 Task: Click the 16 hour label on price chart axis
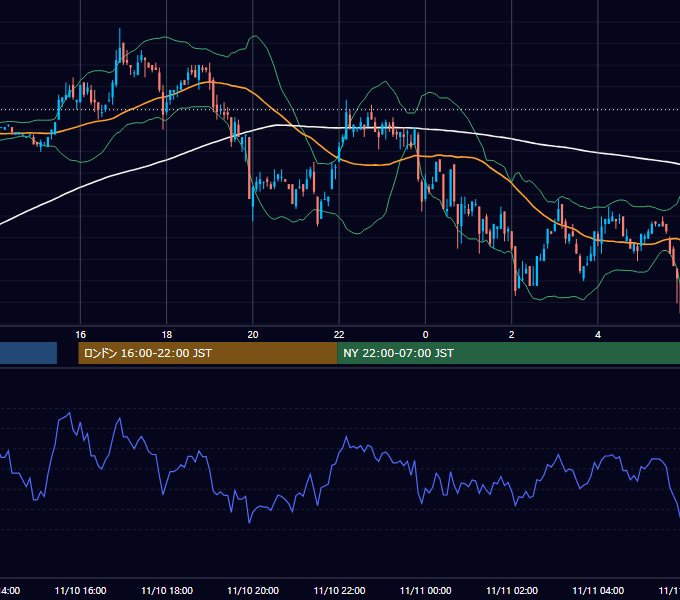81,335
